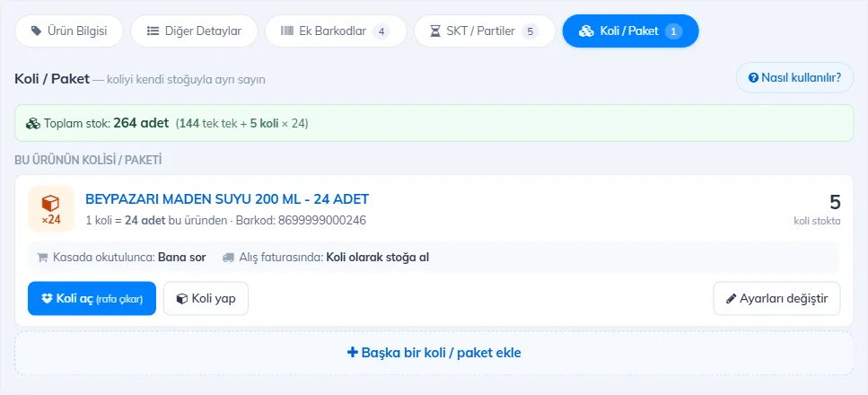Open the Ürün Bilgisi tab
Viewport: 868px width, 395px height.
tap(68, 31)
